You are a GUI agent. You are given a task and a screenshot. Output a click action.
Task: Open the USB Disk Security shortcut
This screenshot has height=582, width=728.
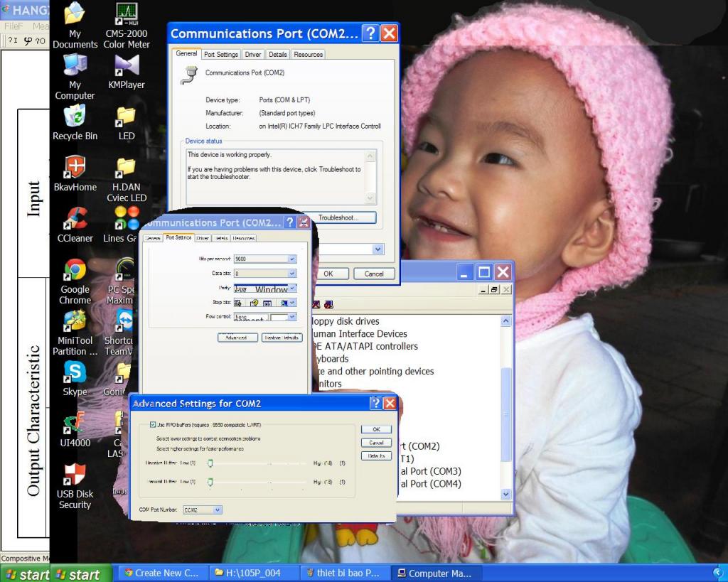click(75, 475)
